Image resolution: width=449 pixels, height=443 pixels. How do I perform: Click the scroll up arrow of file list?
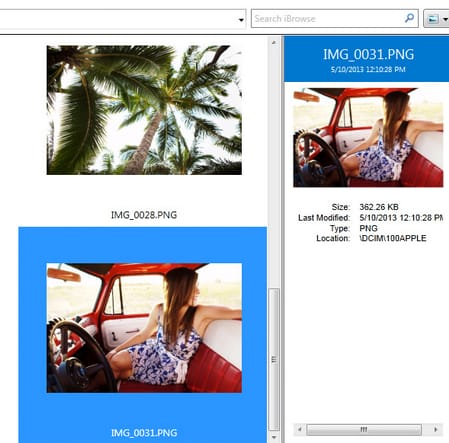274,42
